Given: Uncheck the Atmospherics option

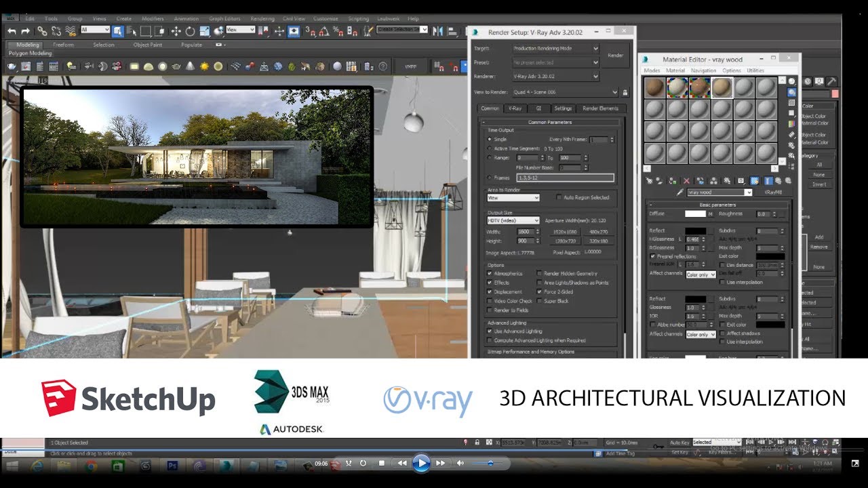Looking at the screenshot, I should [490, 273].
